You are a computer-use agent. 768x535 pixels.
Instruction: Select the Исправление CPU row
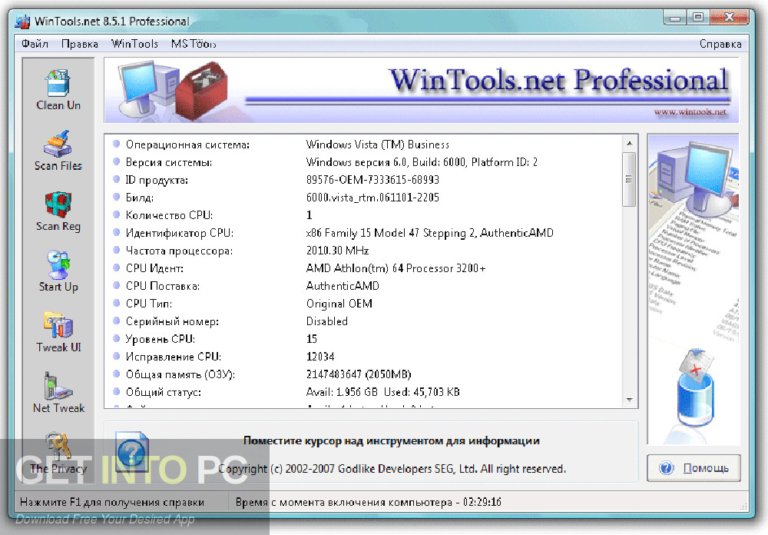[363, 356]
